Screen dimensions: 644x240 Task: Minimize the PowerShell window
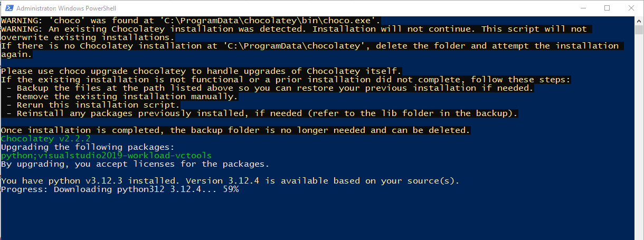pos(582,8)
